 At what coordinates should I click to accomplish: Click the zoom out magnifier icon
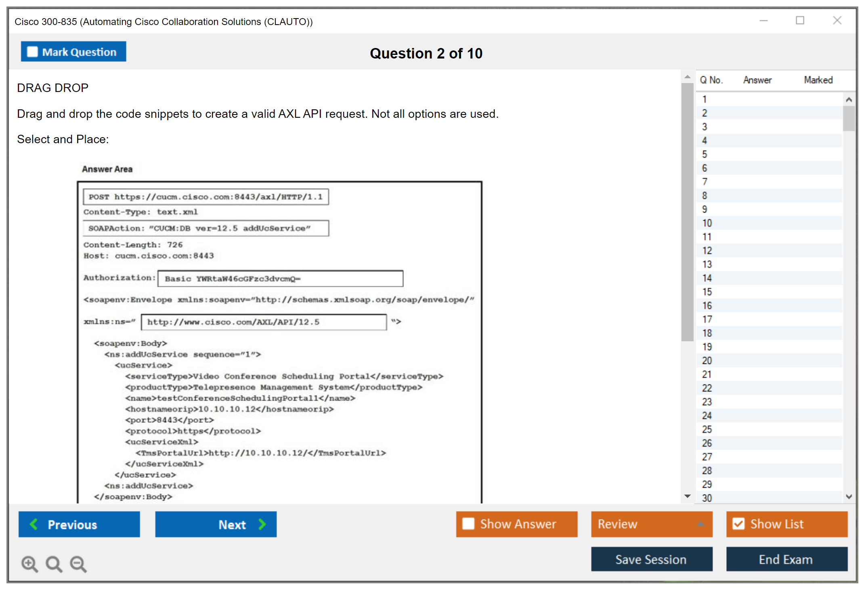coord(78,564)
